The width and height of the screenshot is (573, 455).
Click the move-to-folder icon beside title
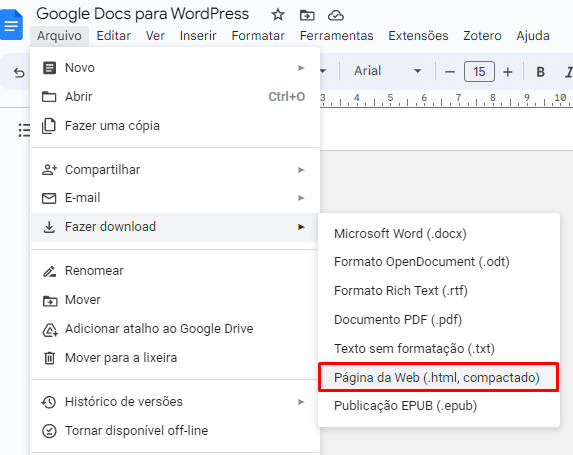click(307, 15)
